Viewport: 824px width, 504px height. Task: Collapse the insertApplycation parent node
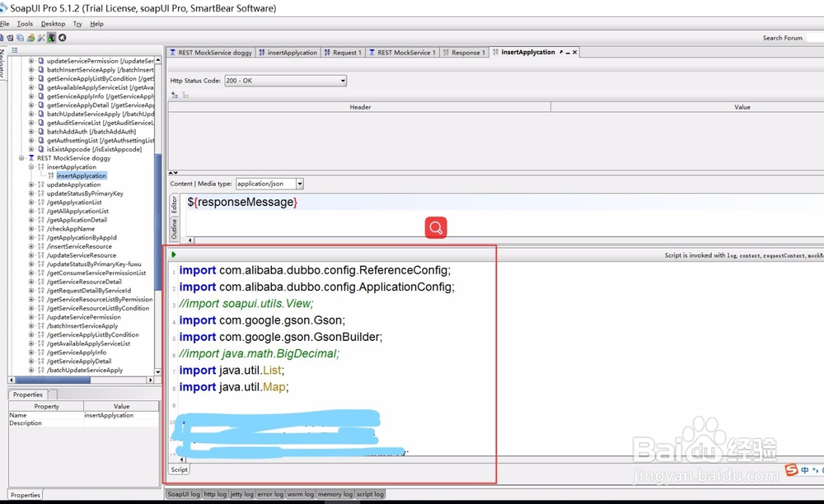(x=31, y=167)
